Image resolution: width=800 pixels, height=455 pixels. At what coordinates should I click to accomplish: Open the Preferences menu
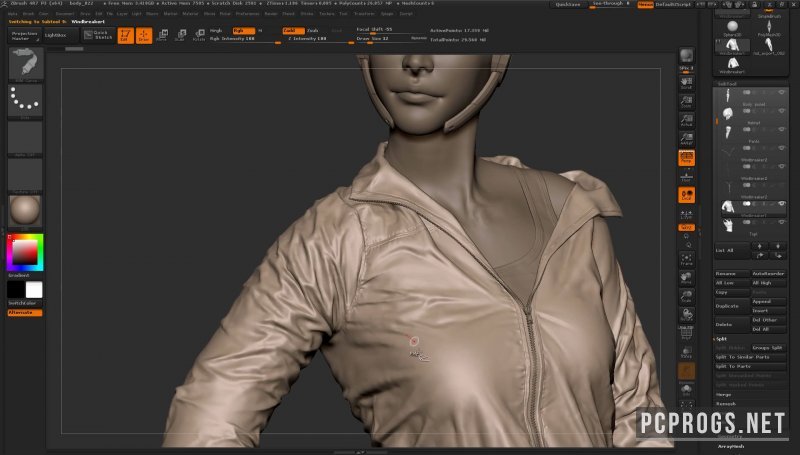247,14
